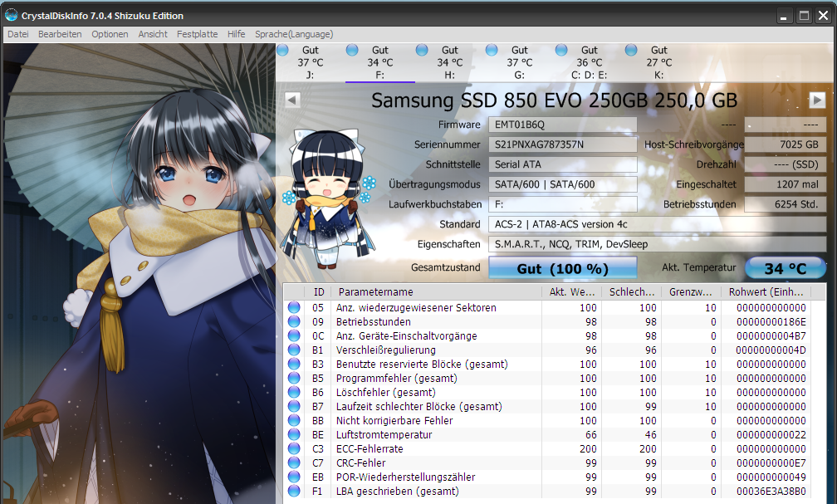Open the Sprache(Language) menu
This screenshot has height=504, width=837.
(294, 34)
